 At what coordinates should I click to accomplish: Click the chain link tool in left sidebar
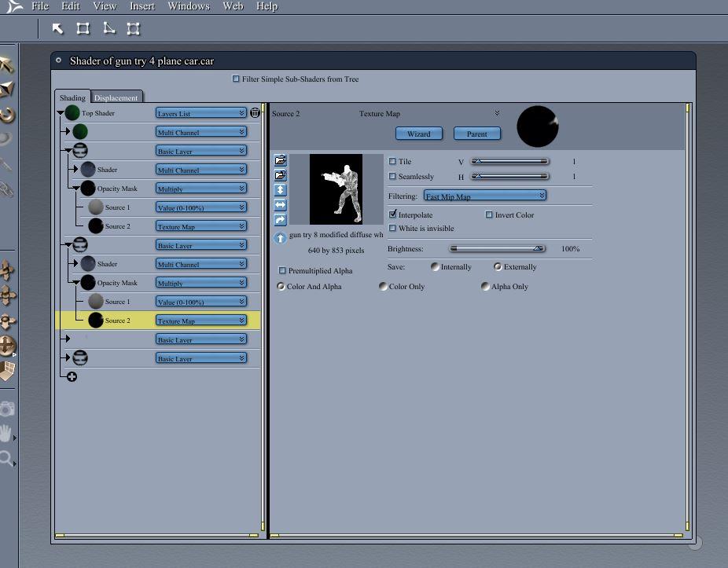pyautogui.click(x=6, y=189)
